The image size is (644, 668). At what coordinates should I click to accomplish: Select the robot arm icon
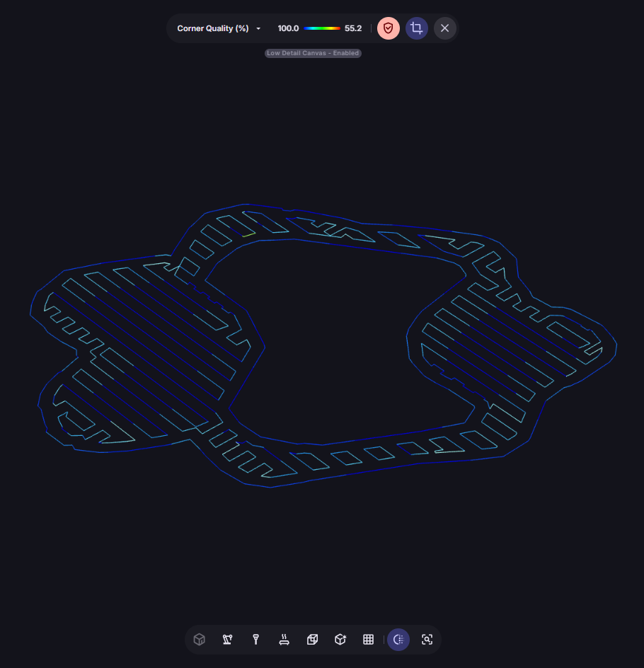point(227,640)
